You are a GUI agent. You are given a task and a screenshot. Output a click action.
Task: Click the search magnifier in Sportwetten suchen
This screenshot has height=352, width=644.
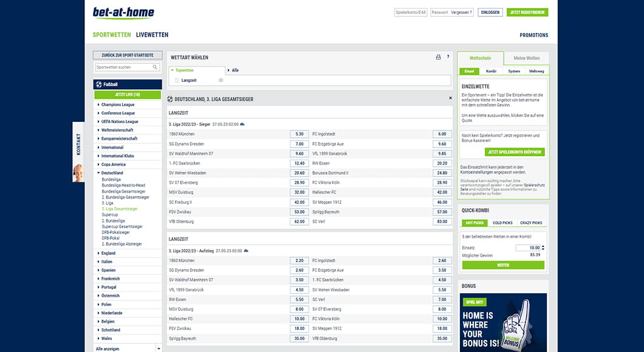point(156,67)
